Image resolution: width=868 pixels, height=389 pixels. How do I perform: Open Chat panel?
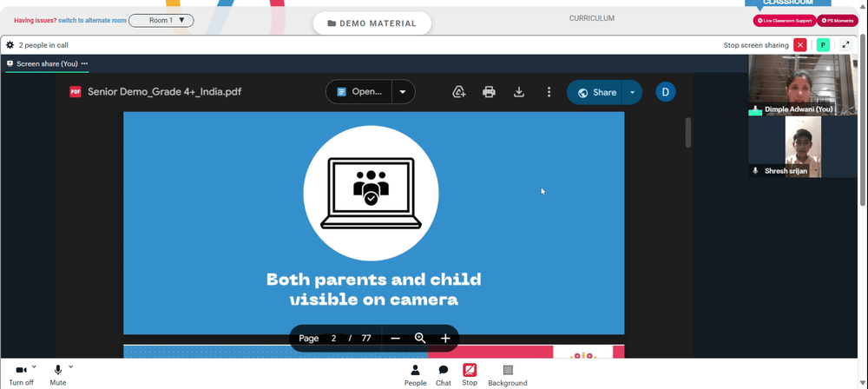[444, 375]
